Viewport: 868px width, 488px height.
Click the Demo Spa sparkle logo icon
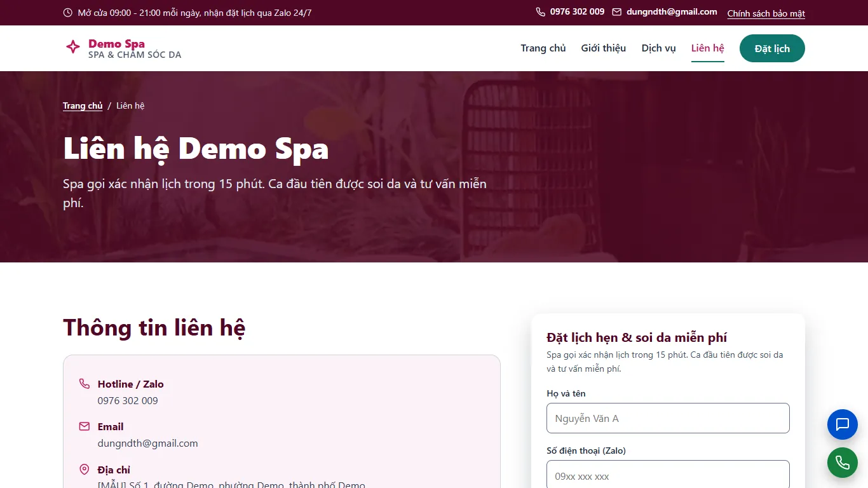tap(73, 46)
